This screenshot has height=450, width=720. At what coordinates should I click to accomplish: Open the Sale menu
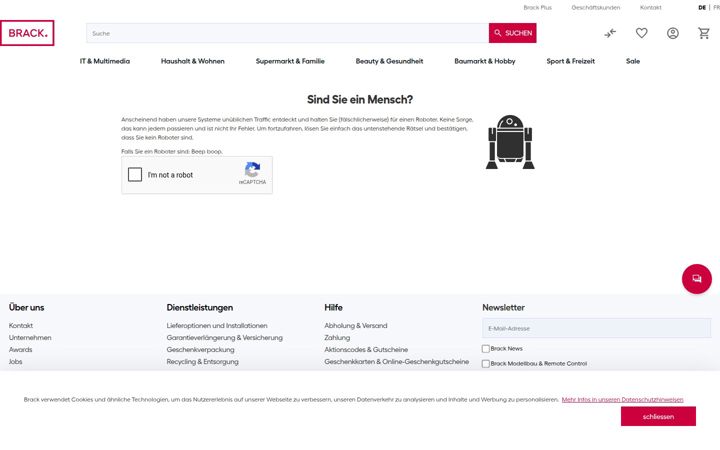(x=633, y=61)
